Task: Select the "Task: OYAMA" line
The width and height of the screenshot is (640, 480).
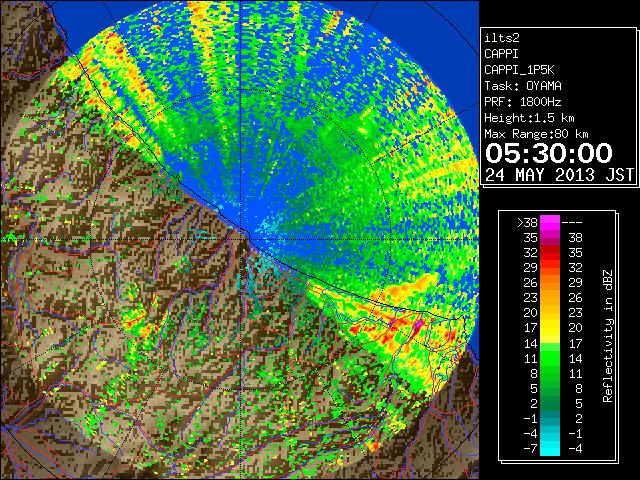Action: click(523, 86)
